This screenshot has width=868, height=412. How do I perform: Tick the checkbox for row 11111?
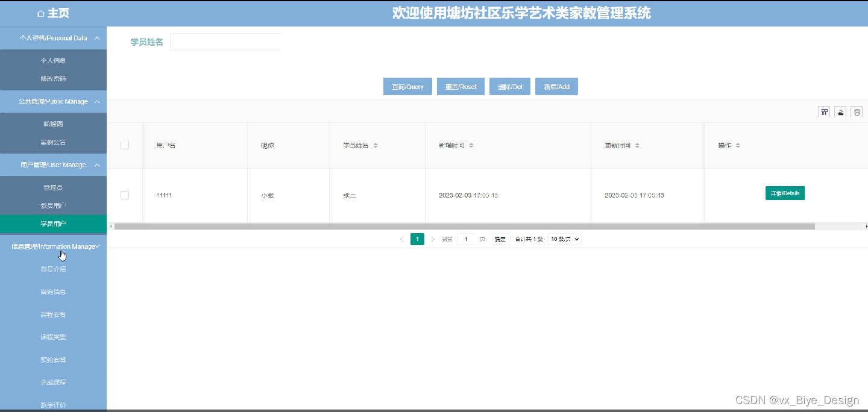click(x=125, y=195)
